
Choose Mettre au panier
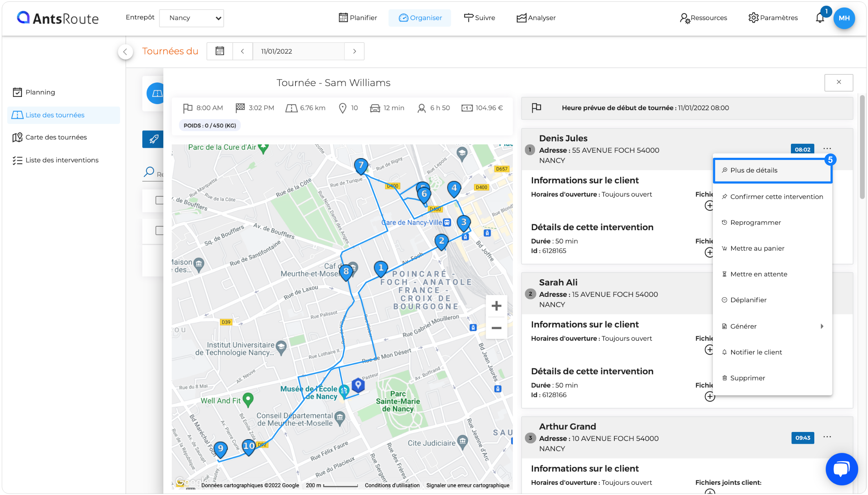pos(772,249)
